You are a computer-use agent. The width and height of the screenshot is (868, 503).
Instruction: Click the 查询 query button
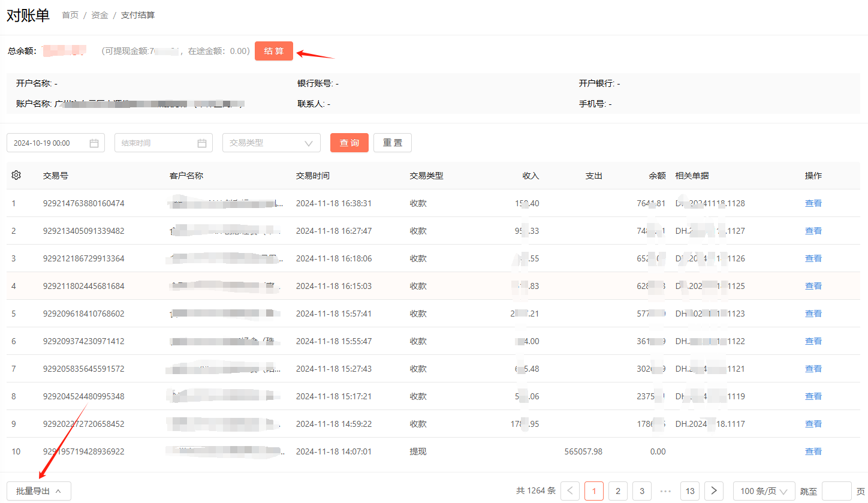coord(349,143)
